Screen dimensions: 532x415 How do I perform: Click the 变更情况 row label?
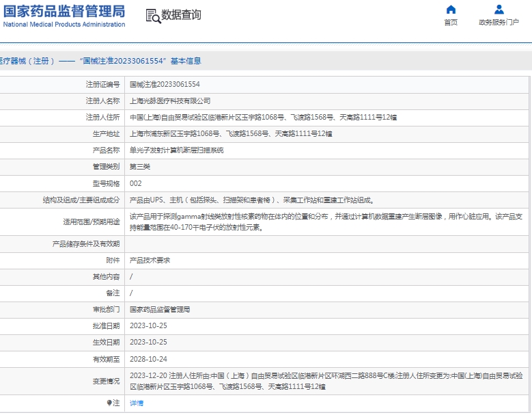(107, 381)
